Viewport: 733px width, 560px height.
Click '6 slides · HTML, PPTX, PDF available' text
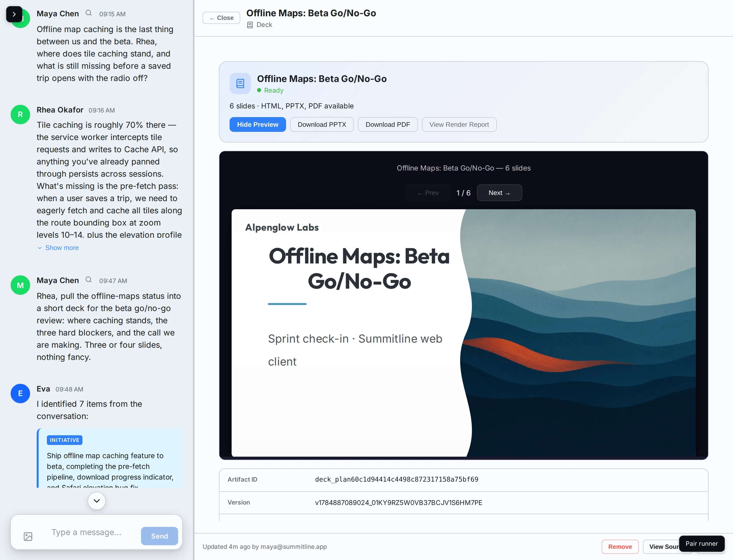coord(292,106)
